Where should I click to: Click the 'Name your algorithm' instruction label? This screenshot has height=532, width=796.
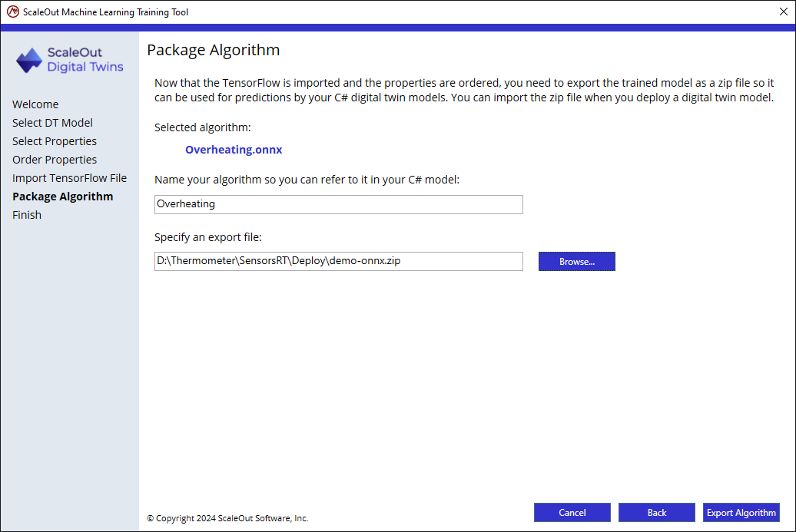[307, 180]
